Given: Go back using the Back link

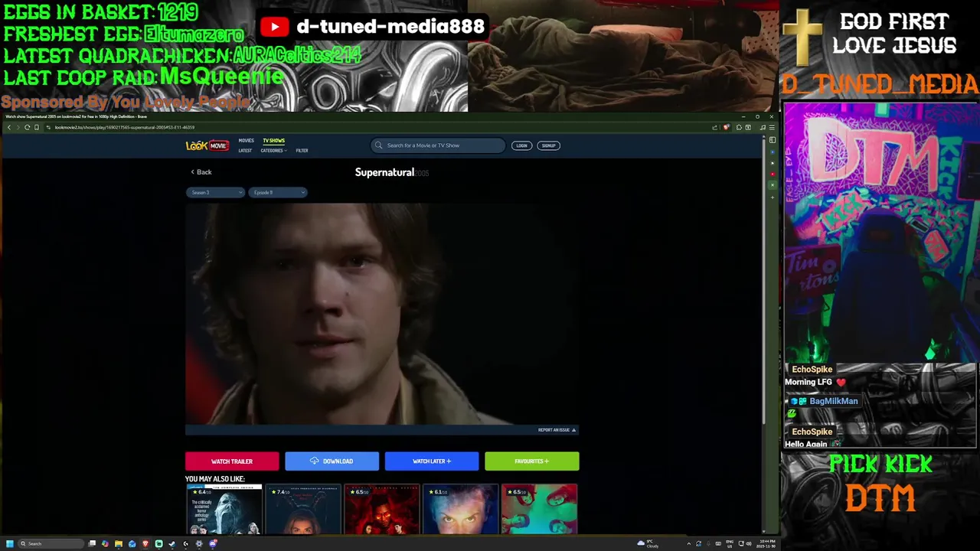Looking at the screenshot, I should click(x=201, y=172).
